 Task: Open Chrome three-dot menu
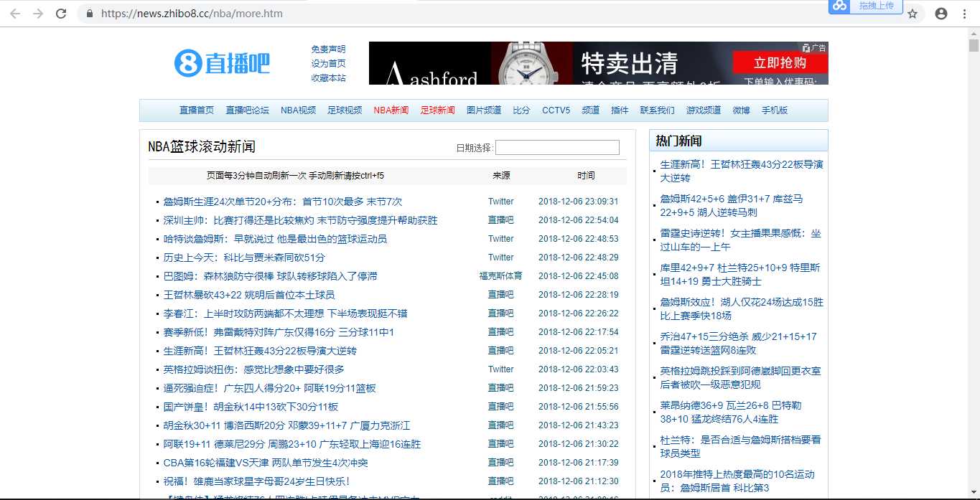tap(965, 14)
